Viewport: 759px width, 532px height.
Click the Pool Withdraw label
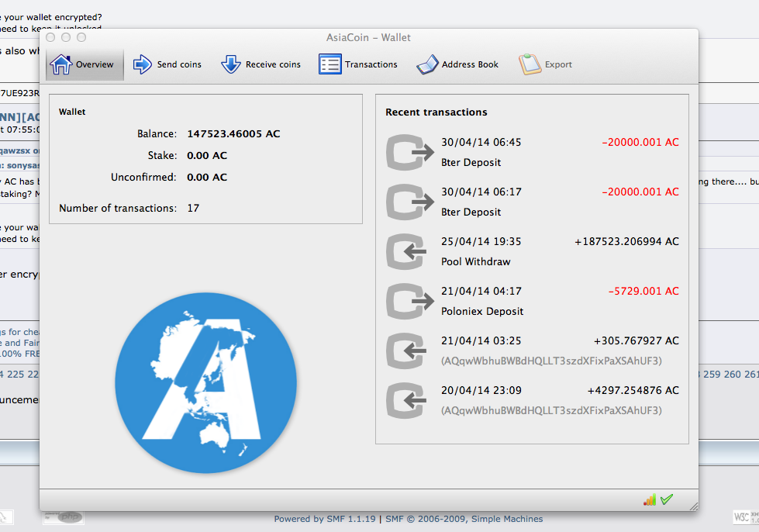[x=476, y=261]
